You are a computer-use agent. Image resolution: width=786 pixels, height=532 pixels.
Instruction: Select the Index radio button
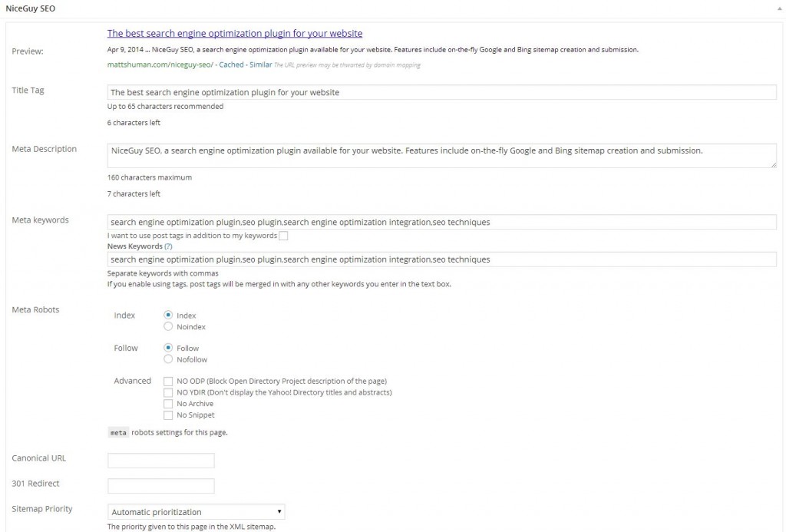(168, 315)
